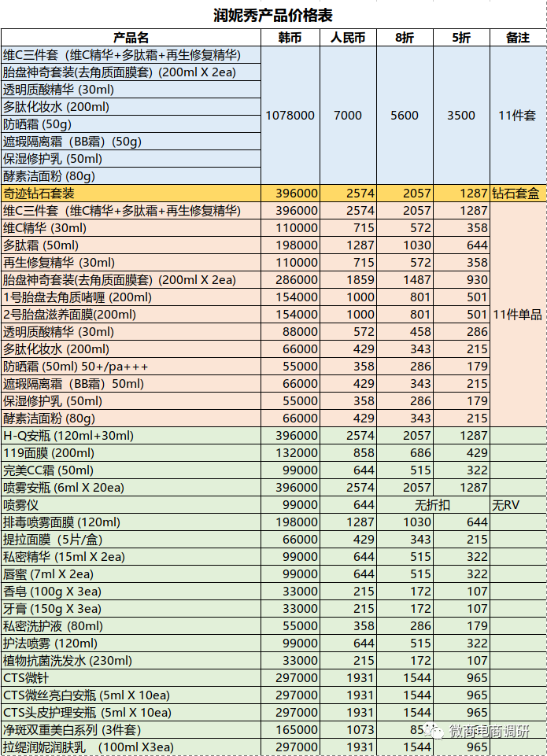
Task: Select the 私密精华 (15ml X 2ea) cell
Action: (131, 557)
